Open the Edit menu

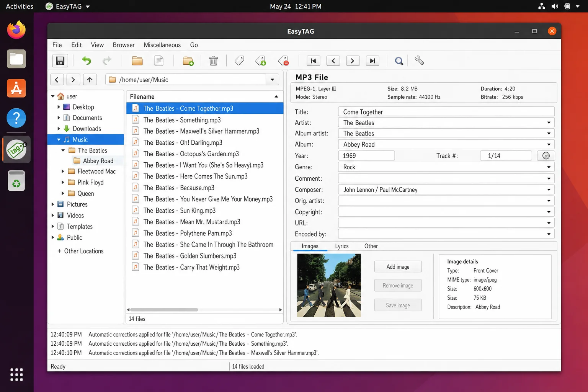click(x=77, y=45)
